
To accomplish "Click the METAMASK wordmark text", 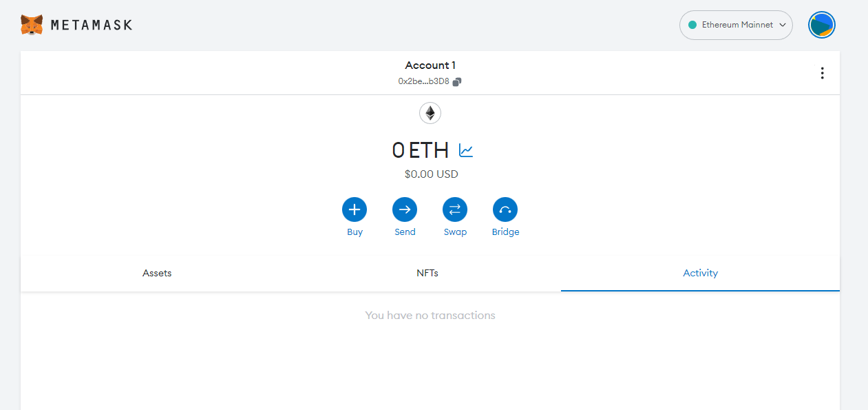I will click(x=91, y=25).
